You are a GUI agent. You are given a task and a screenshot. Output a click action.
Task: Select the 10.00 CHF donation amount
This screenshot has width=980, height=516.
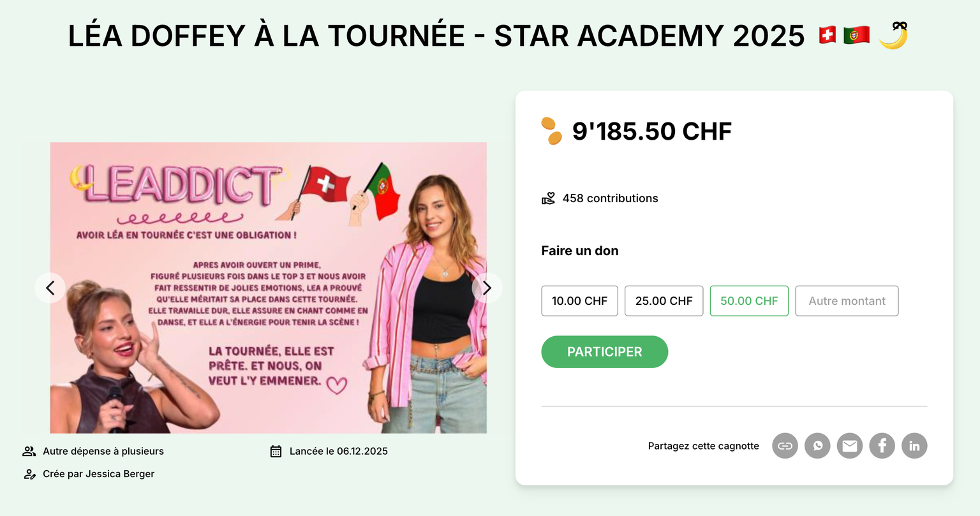(x=579, y=301)
